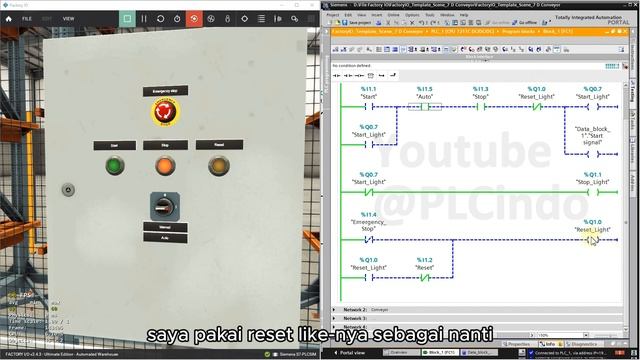
Task: Open the Data_block editor tab
Action: (x=479, y=352)
